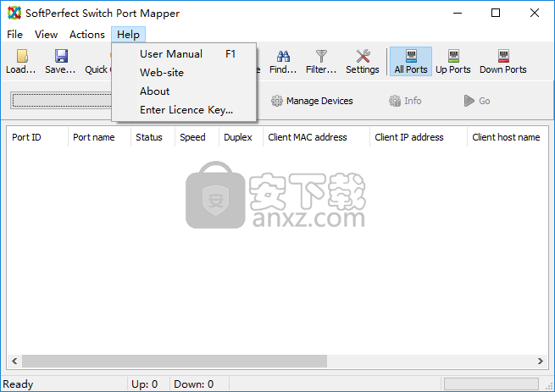Select About menu entry

click(184, 91)
